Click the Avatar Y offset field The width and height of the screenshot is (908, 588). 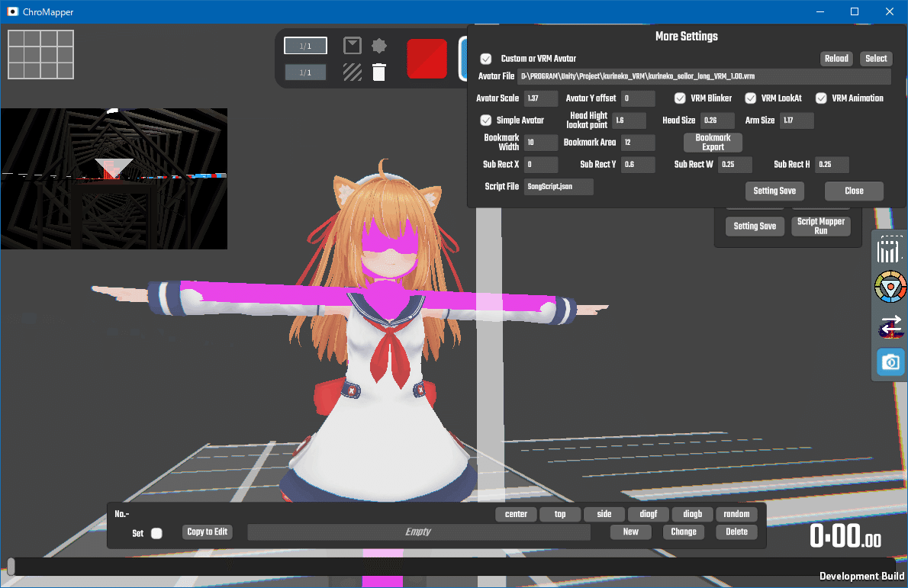coord(638,98)
